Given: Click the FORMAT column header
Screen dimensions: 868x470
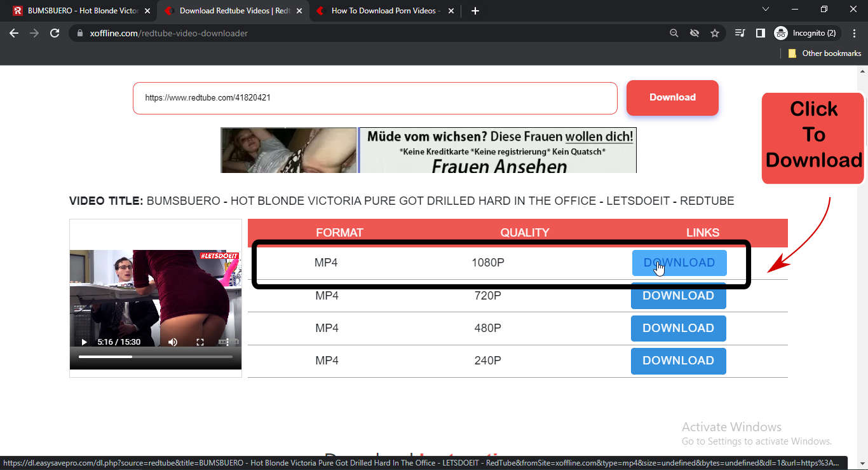Looking at the screenshot, I should pos(339,233).
